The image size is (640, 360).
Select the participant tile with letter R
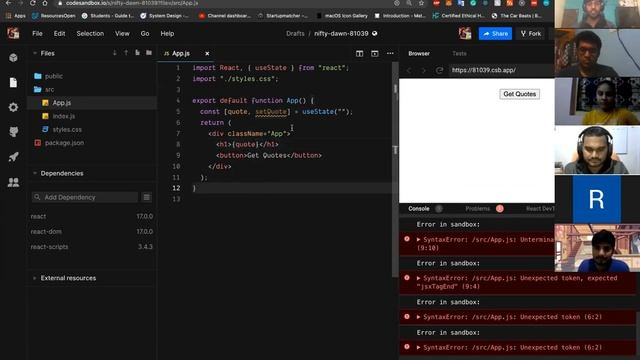(596, 200)
